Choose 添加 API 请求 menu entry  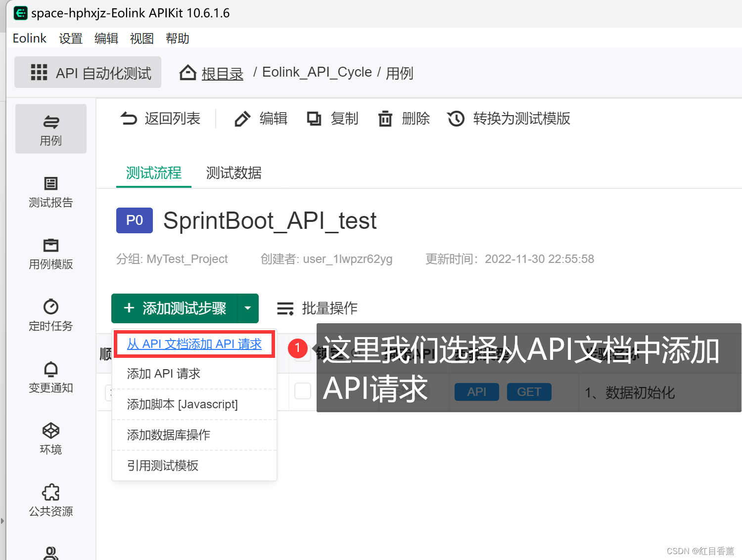point(194,374)
